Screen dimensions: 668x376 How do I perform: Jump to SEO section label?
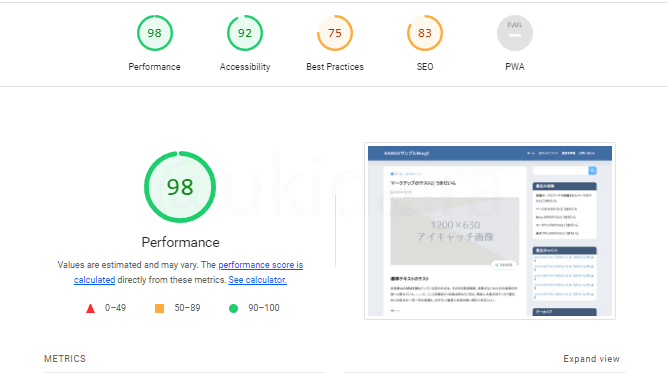[x=425, y=67]
